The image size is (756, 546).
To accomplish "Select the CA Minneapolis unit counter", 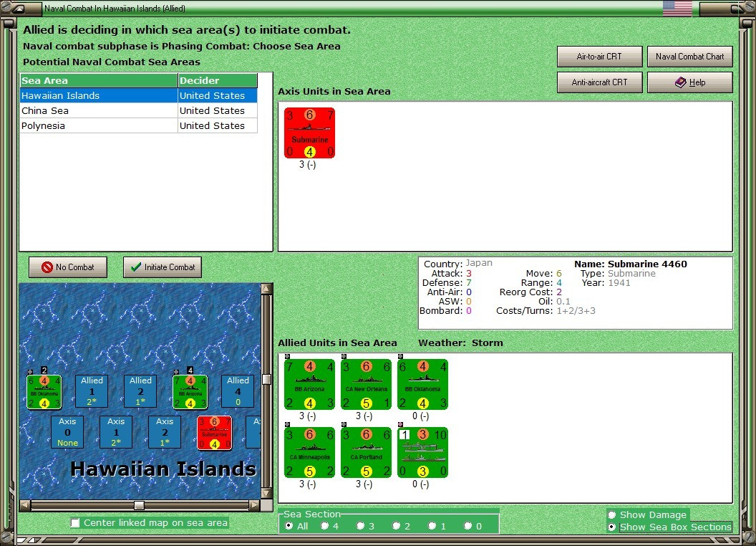I will tap(309, 452).
